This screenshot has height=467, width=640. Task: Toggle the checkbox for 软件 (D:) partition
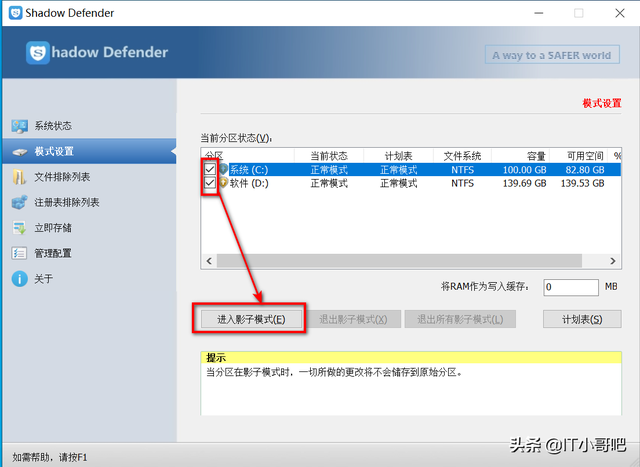tap(210, 184)
